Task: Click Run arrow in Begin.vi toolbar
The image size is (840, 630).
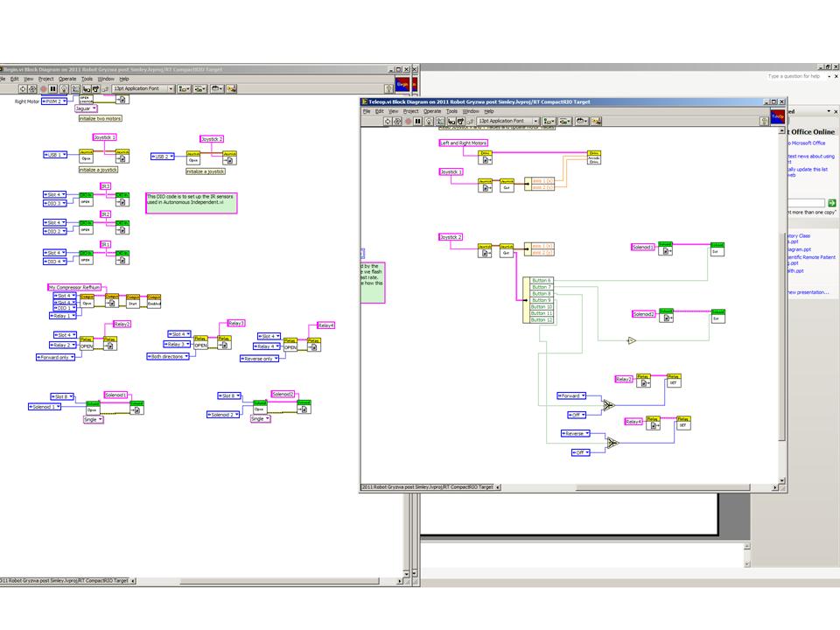Action: click(x=23, y=89)
